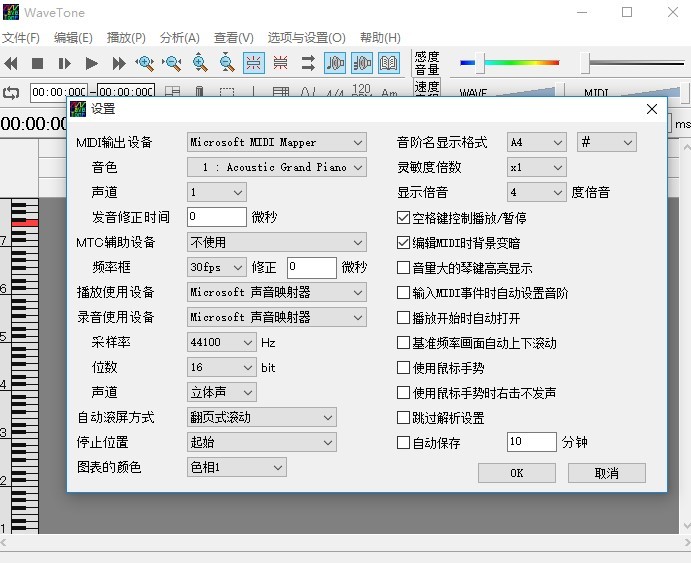Toggle the first speaker with note icon
The height and width of the screenshot is (563, 691).
coord(335,63)
